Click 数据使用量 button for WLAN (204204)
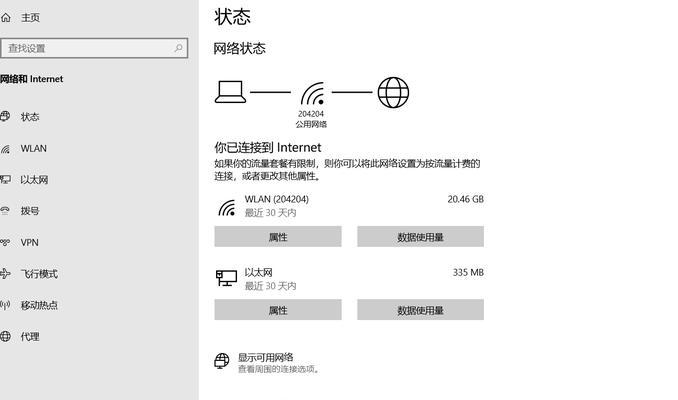Viewport: 678px width, 400px height. [x=420, y=237]
